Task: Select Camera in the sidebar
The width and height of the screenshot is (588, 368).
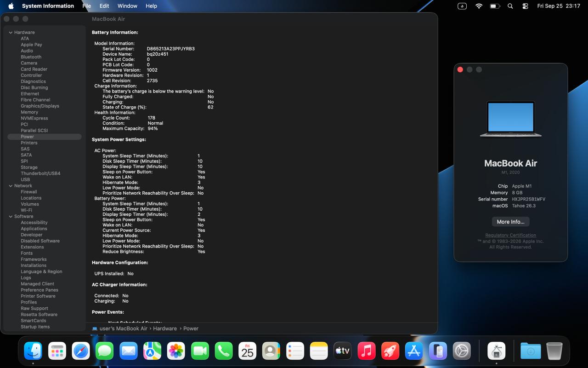Action: (29, 63)
